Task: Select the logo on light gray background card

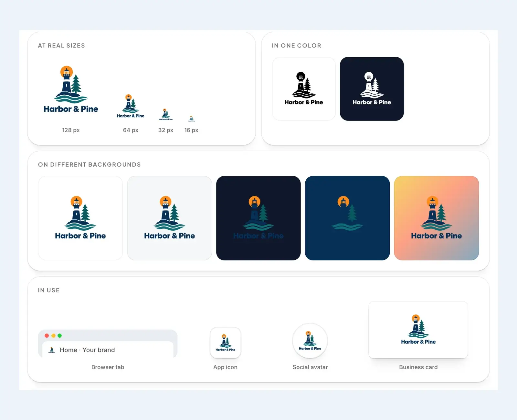Action: pyautogui.click(x=170, y=218)
